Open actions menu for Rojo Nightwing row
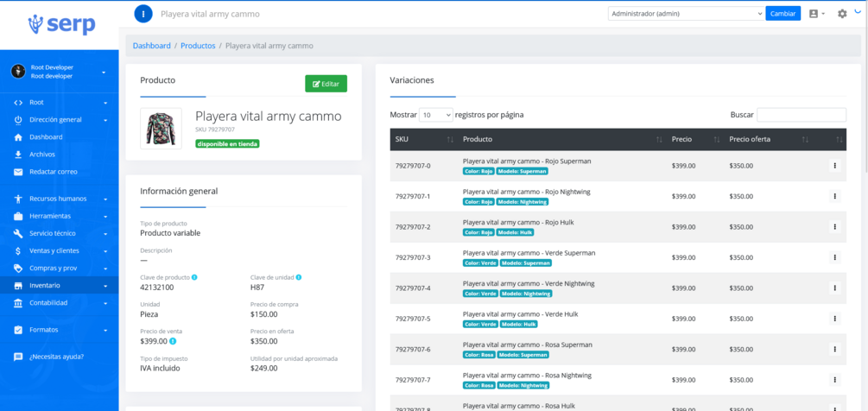 click(834, 196)
